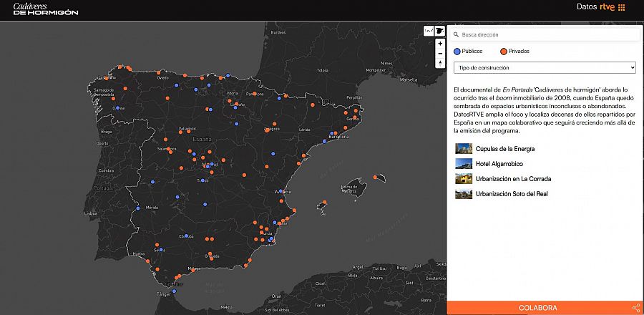Open the Tipo de construcción dropdown
Screen dimensions: 644x315
coord(545,68)
